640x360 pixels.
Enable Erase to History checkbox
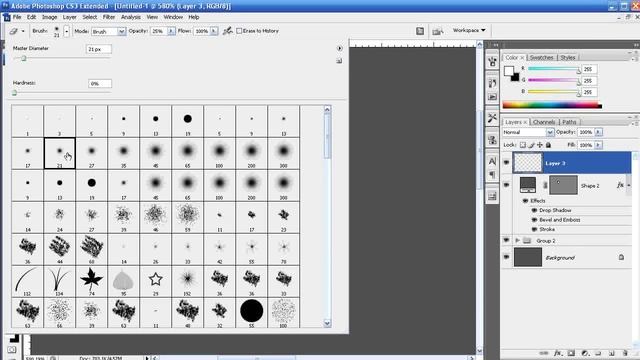point(239,31)
